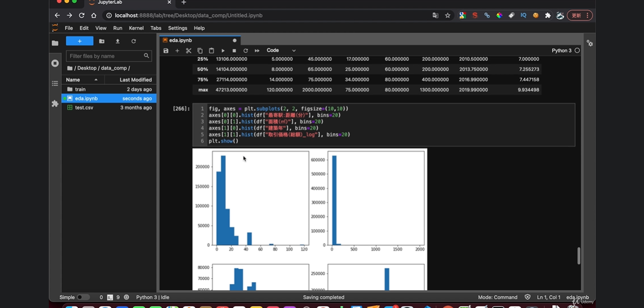Run the selected cell
644x308 pixels.
point(223,51)
